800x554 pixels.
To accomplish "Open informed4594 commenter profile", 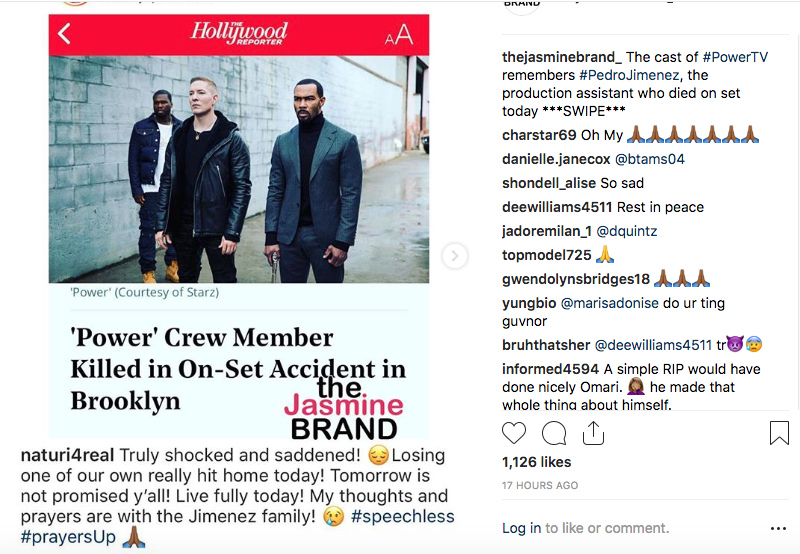I will click(x=551, y=369).
